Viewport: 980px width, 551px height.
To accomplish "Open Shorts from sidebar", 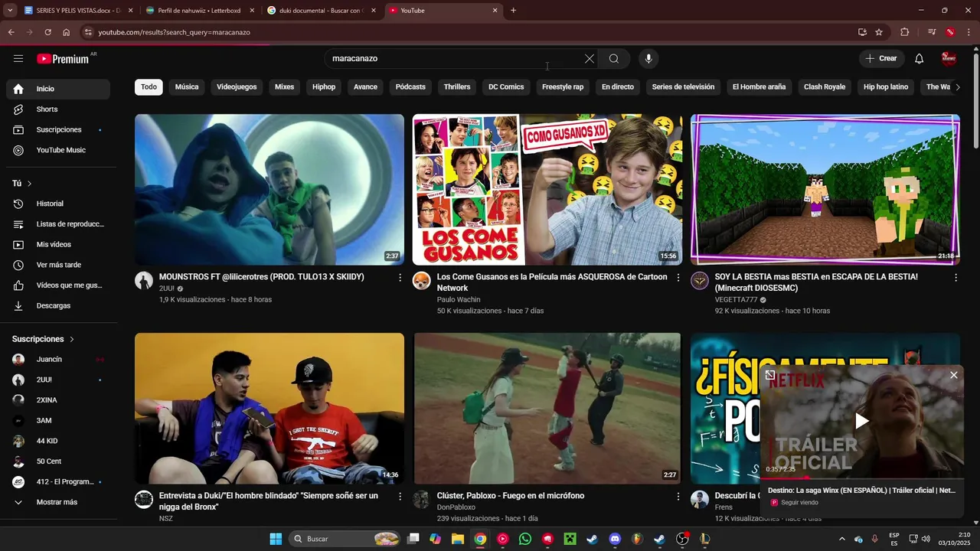I will point(58,109).
